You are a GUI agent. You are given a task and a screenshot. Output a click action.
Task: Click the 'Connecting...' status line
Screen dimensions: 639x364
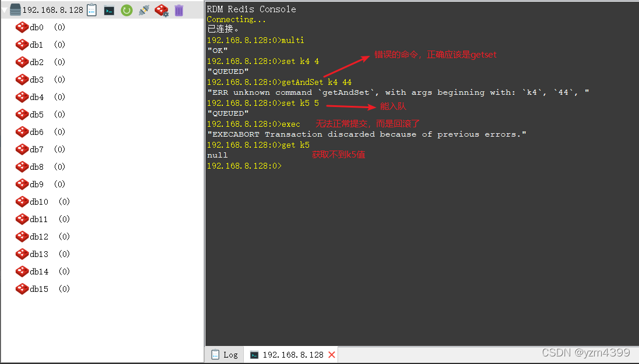(236, 20)
